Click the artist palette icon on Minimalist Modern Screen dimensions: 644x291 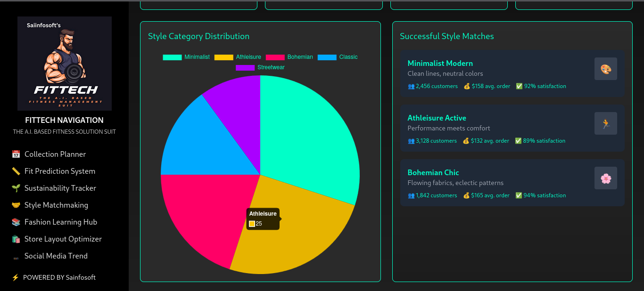coord(605,69)
